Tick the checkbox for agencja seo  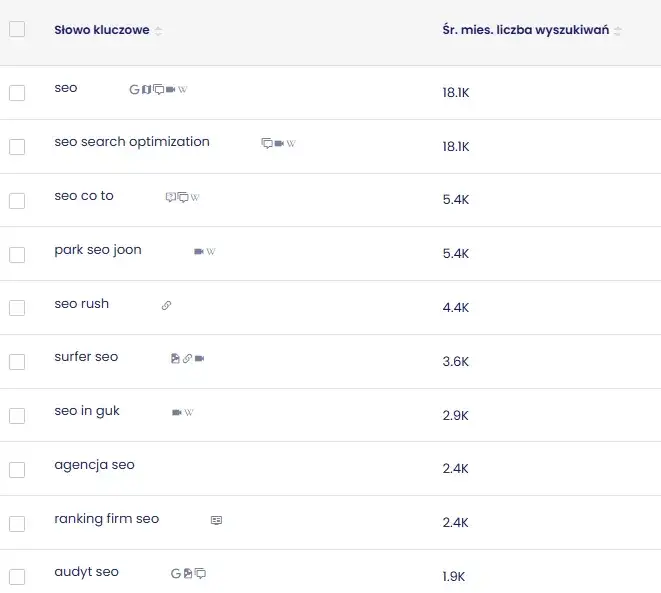point(17,470)
